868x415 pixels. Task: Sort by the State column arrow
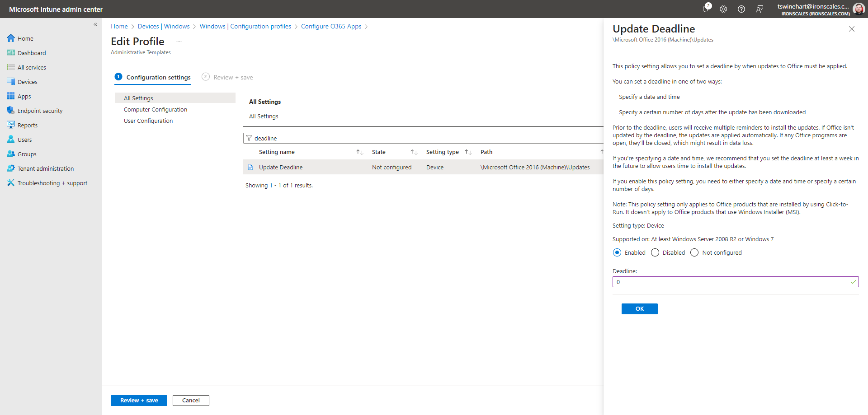point(413,152)
